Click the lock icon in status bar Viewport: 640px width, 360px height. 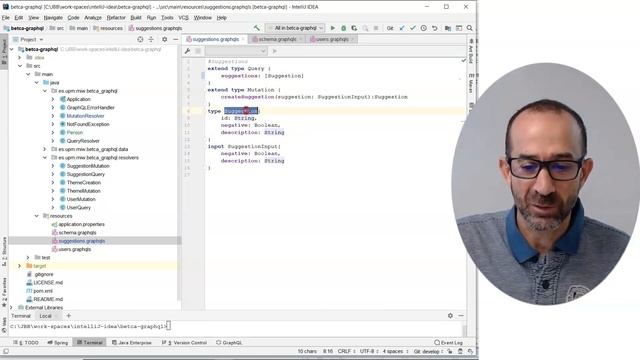450,351
